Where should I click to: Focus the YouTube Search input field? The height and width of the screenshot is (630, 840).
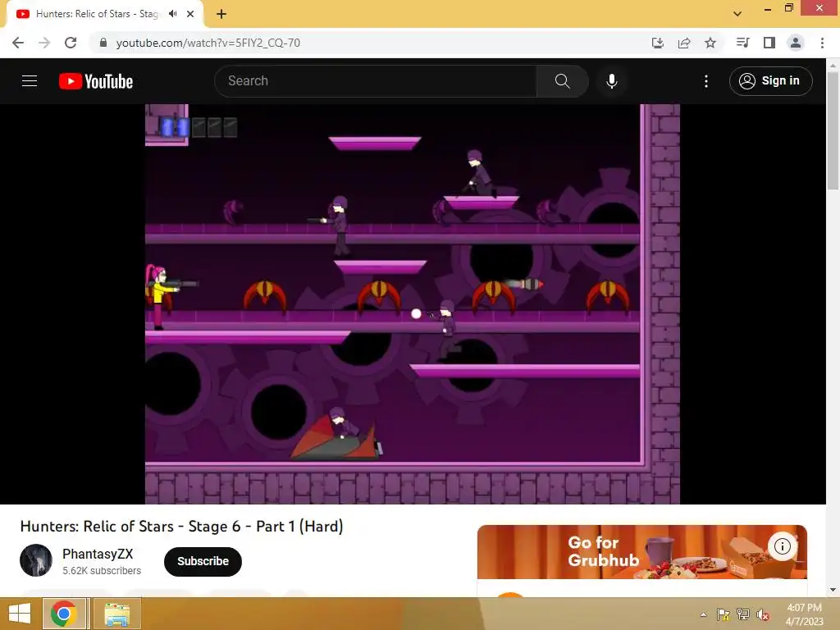[376, 81]
